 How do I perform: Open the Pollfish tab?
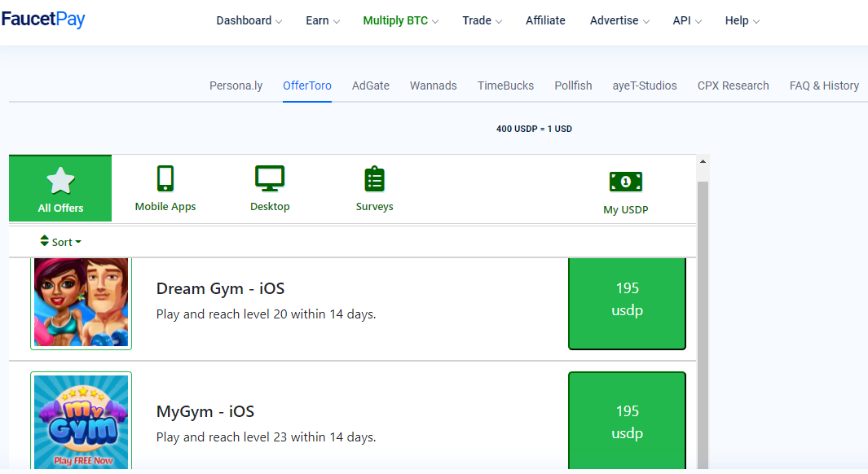(573, 86)
